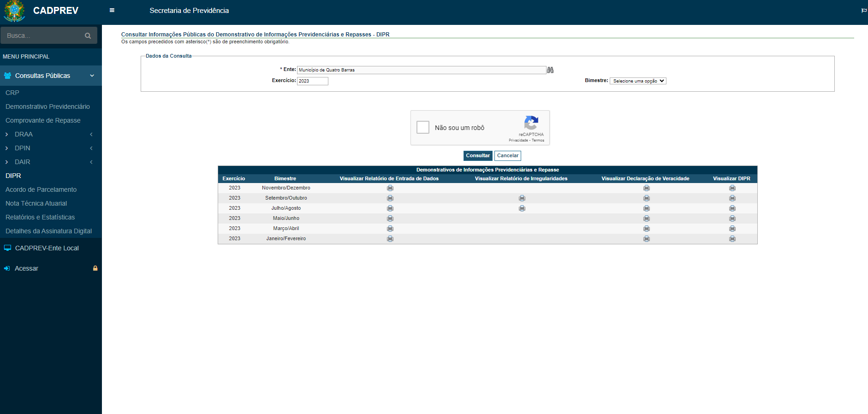Check the 'Não sou um robô' checkbox
This screenshot has width=868, height=414.
click(422, 127)
